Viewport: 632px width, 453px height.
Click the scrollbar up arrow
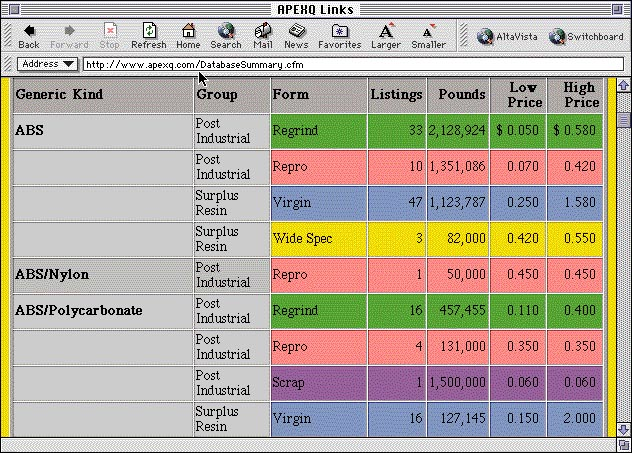[624, 85]
